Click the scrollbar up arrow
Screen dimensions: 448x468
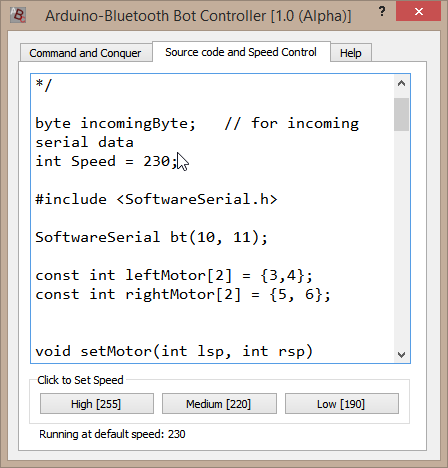401,83
